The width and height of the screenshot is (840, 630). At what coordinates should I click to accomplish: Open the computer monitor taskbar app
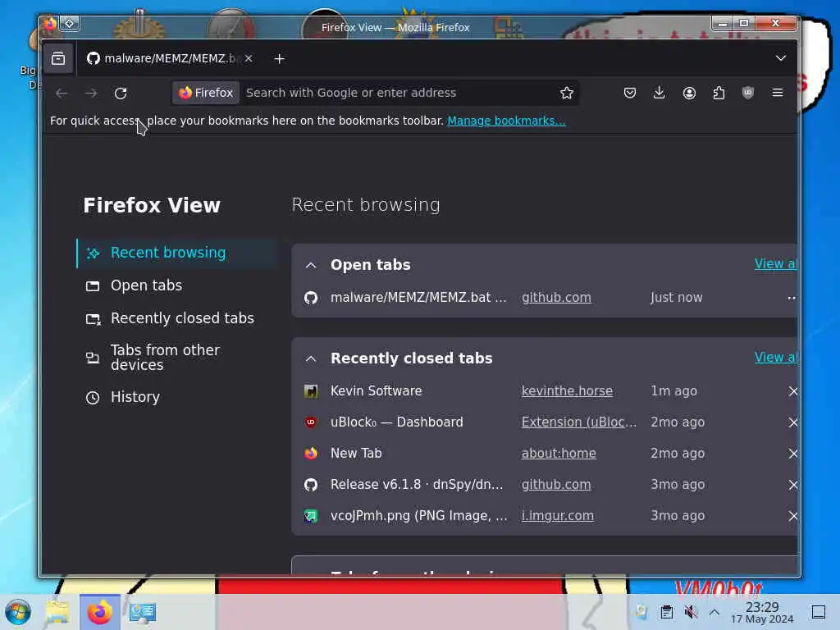(x=143, y=612)
